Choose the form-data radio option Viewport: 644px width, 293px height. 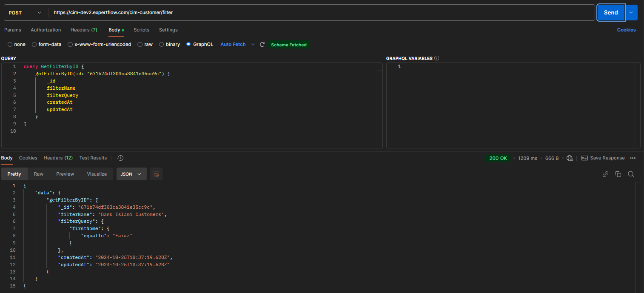tap(34, 45)
